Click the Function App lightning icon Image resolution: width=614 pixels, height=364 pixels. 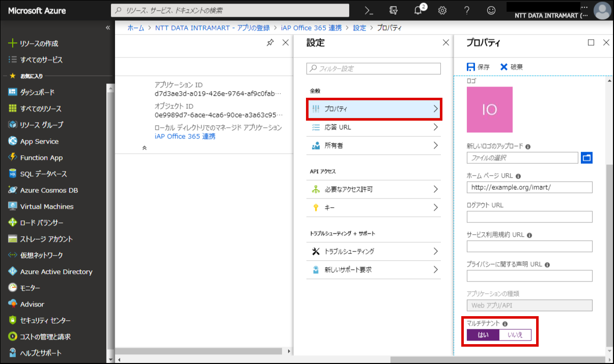click(13, 157)
